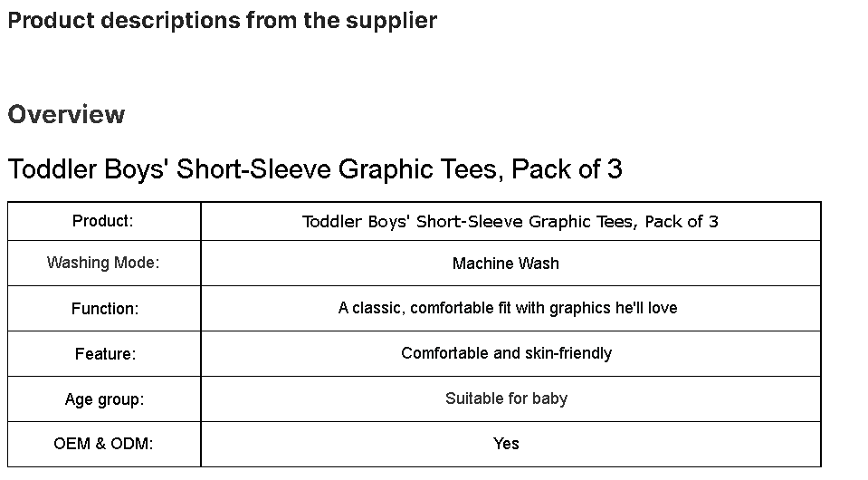Click the product name value in the table
Image resolution: width=868 pixels, height=480 pixels.
tap(510, 222)
